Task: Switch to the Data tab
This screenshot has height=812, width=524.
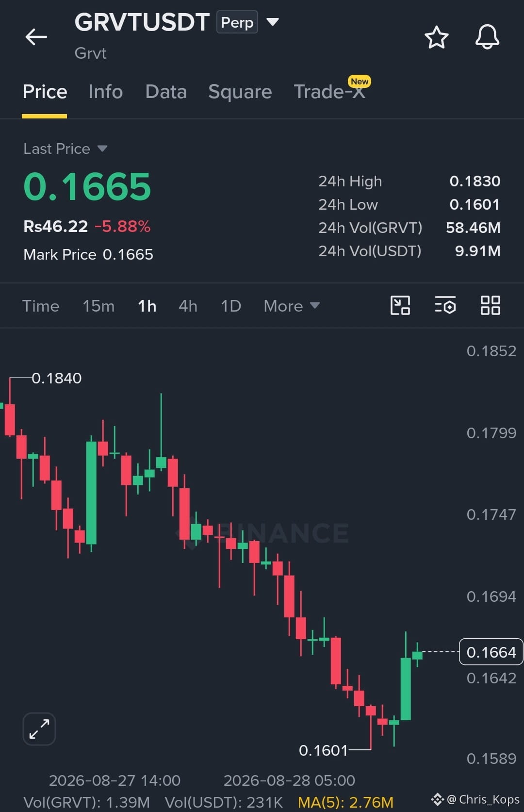Action: [x=166, y=92]
